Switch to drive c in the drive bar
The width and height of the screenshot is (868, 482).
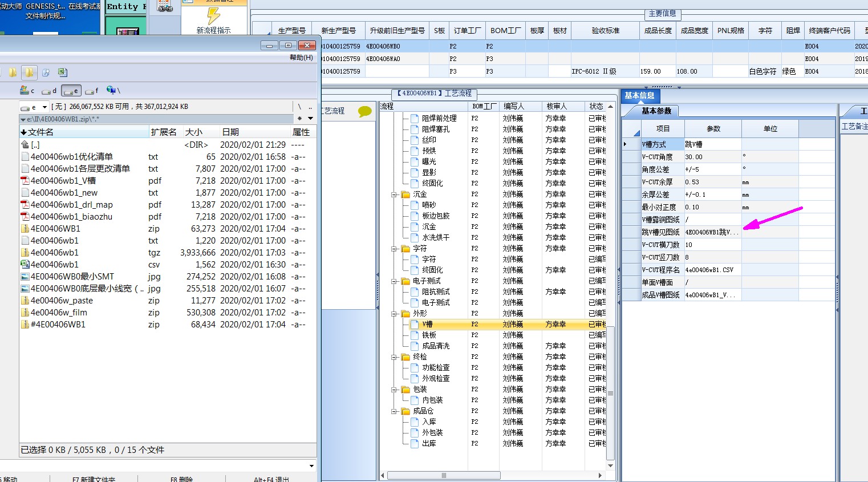[x=27, y=90]
